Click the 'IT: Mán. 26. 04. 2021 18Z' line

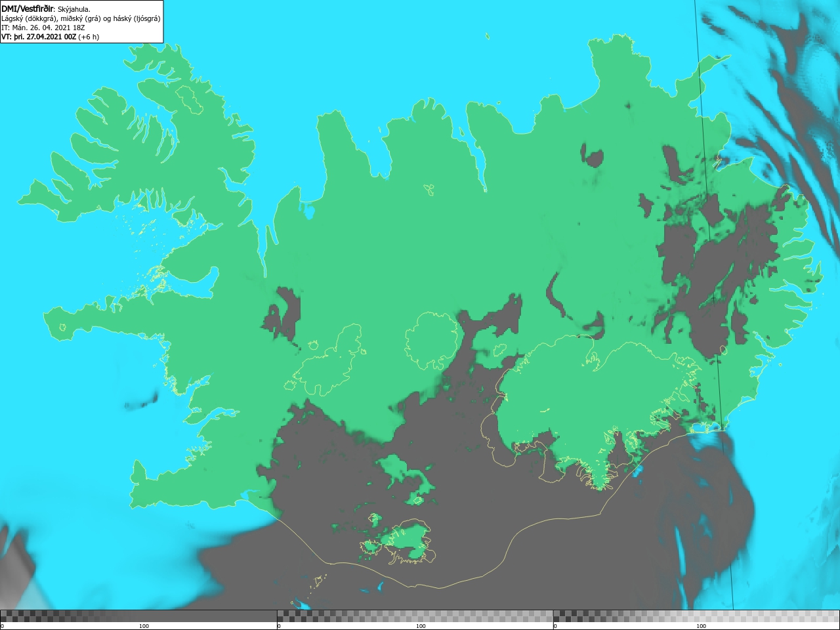[43, 28]
